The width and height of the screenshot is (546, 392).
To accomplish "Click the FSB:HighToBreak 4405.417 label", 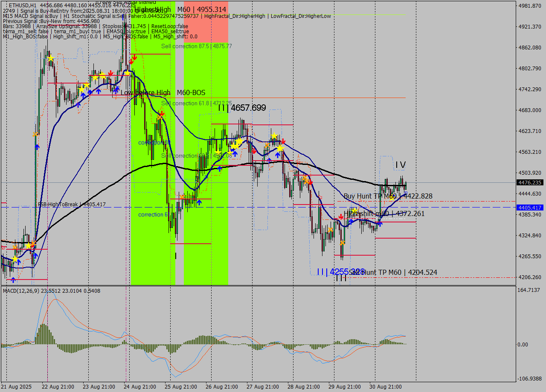I will [x=72, y=205].
